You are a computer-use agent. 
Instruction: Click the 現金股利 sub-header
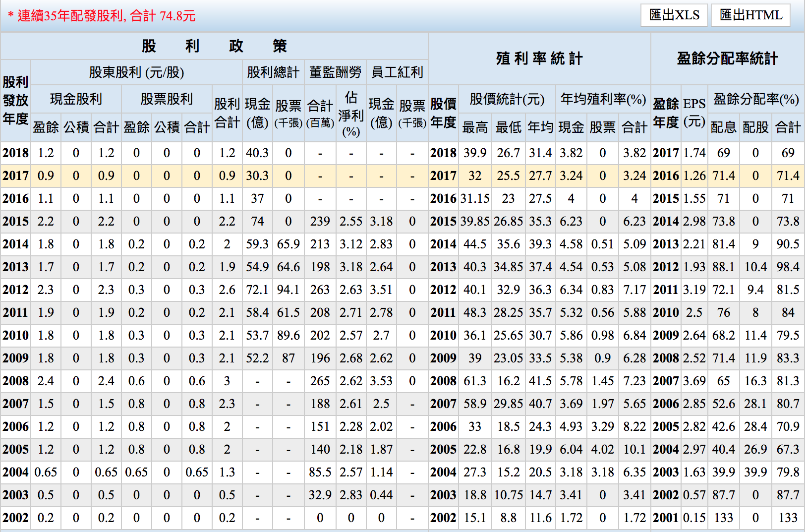(x=76, y=99)
